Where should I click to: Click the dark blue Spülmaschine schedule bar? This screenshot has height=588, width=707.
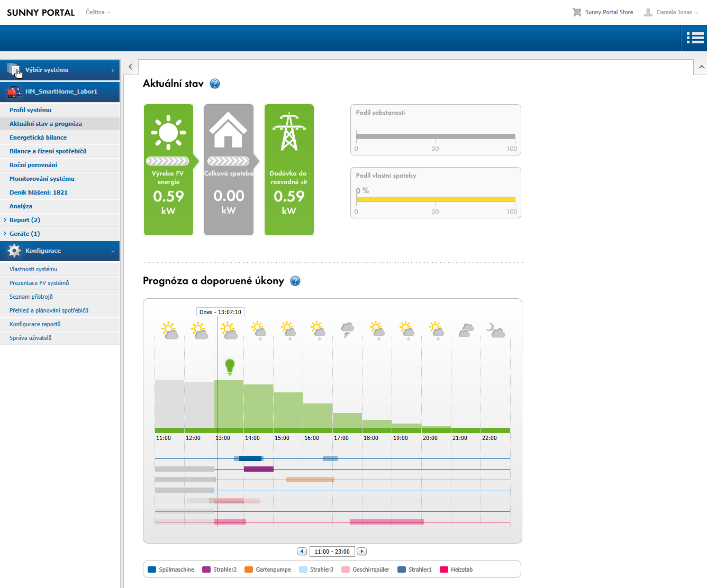[x=250, y=458]
